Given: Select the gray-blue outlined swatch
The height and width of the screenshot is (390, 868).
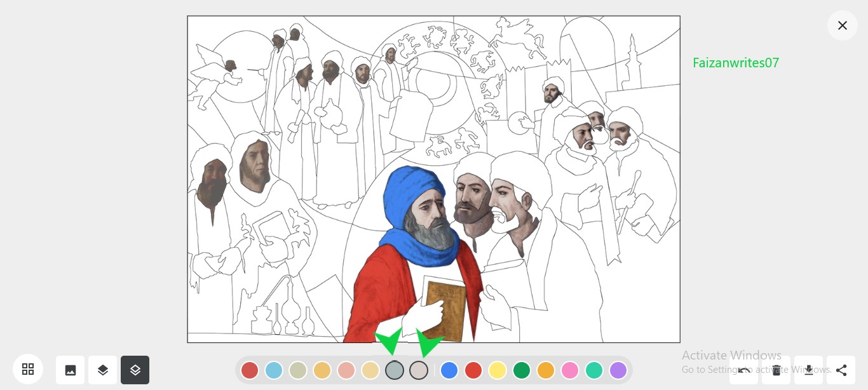Looking at the screenshot, I should (395, 370).
